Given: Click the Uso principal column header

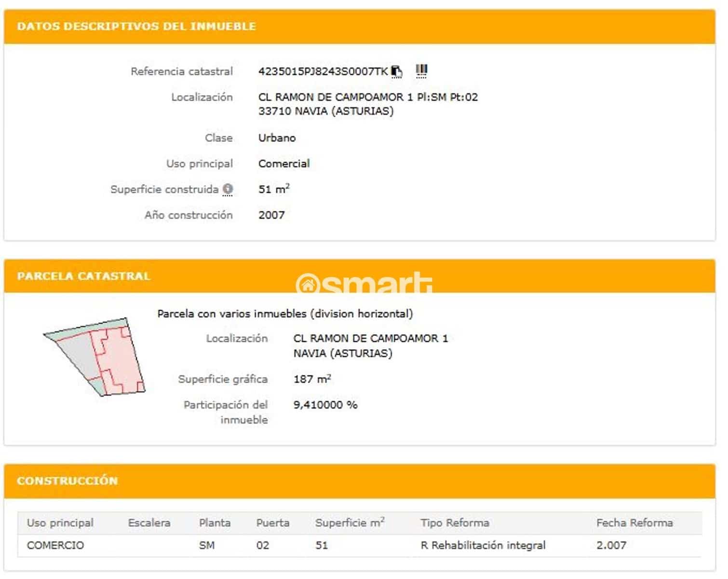Looking at the screenshot, I should 60,523.
